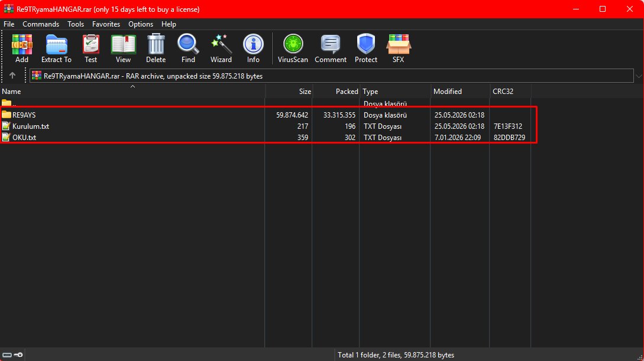Screen dimensions: 644x361
Task: Sort by the Modified column header
Action: [460, 91]
